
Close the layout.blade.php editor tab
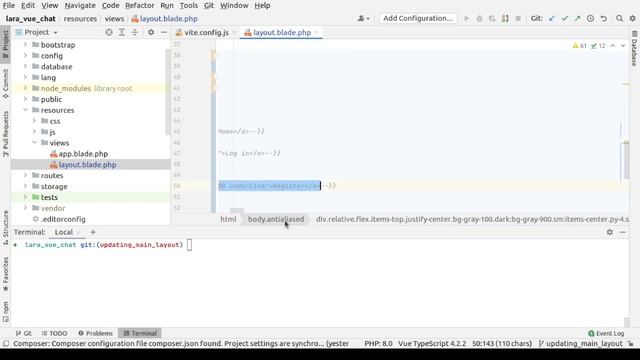(x=317, y=32)
